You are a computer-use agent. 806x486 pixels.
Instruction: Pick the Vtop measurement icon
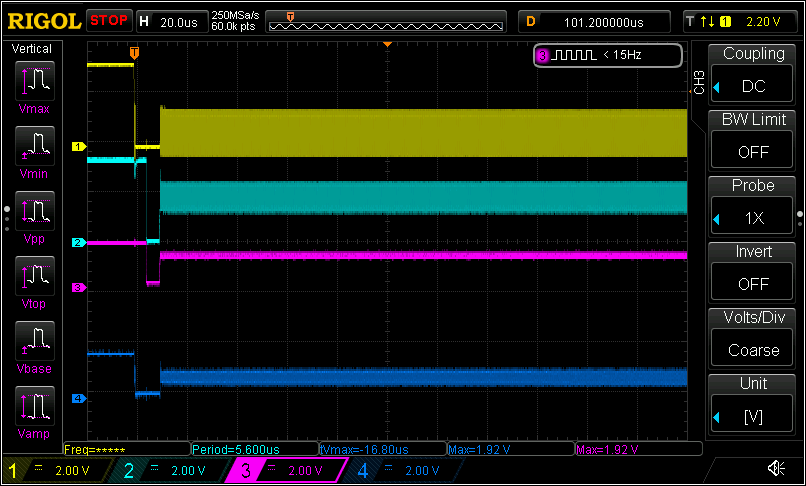(35, 277)
